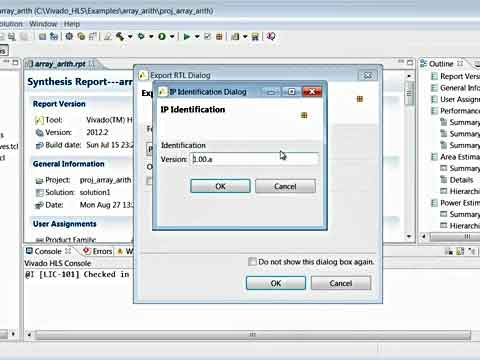Open the Help menu
480x360 pixels.
[72, 24]
